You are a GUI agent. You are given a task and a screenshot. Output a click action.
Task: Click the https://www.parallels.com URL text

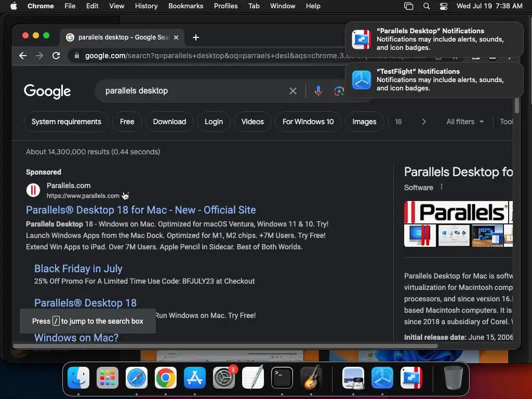coord(83,196)
